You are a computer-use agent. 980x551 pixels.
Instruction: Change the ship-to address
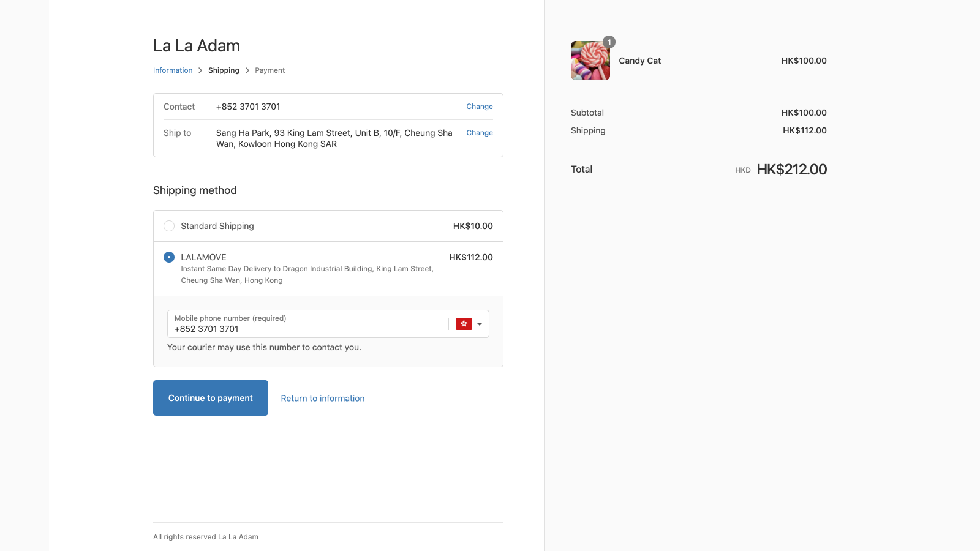[x=479, y=133]
